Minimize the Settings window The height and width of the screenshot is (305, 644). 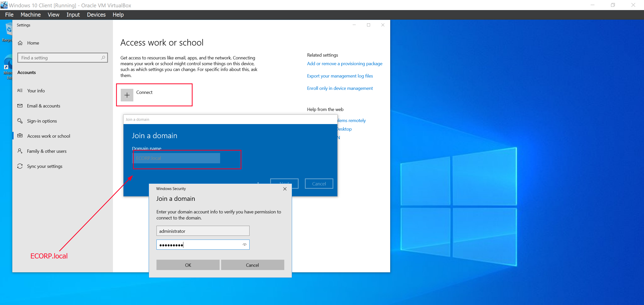tap(354, 25)
